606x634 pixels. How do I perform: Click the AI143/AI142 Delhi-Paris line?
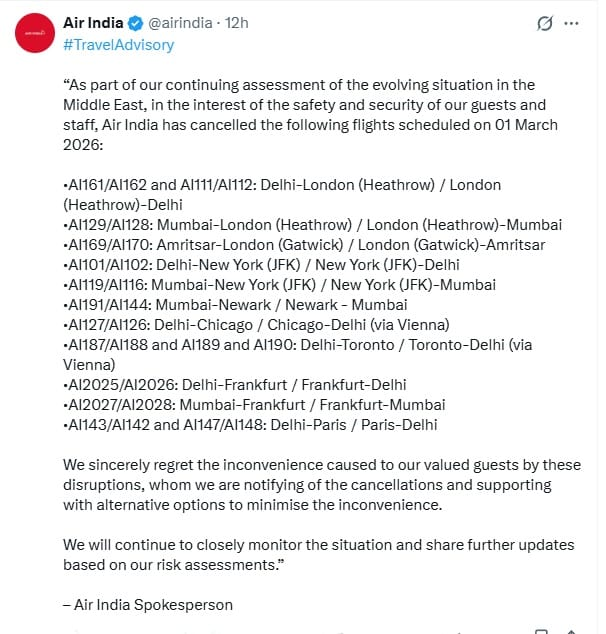[250, 425]
